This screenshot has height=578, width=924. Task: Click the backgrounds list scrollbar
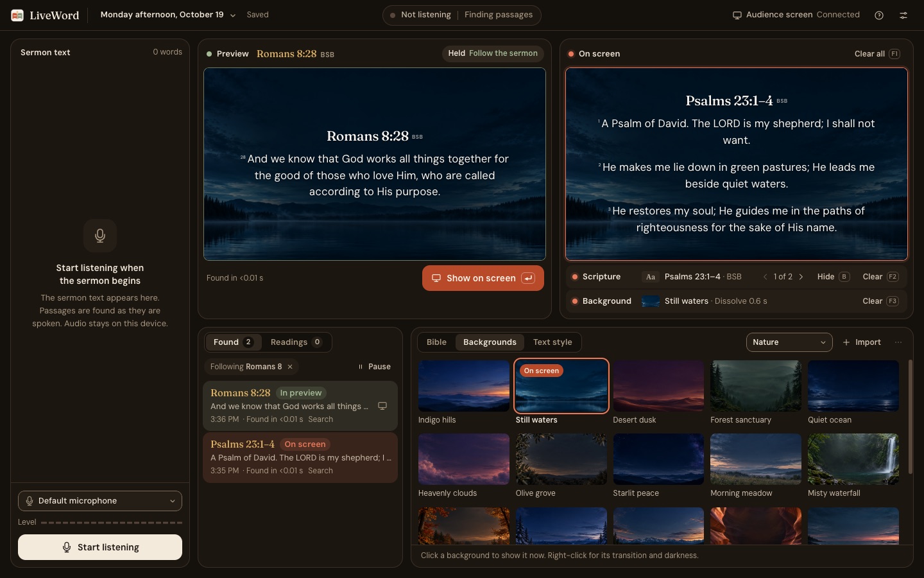910,417
